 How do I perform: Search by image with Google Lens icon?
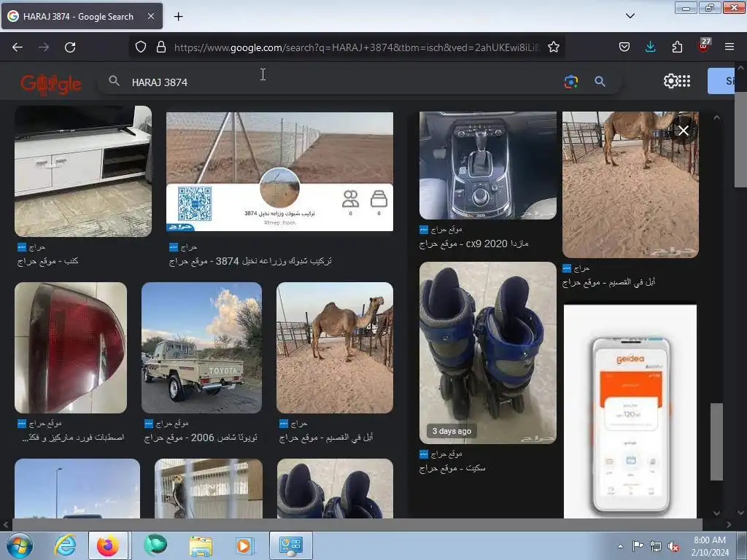570,82
